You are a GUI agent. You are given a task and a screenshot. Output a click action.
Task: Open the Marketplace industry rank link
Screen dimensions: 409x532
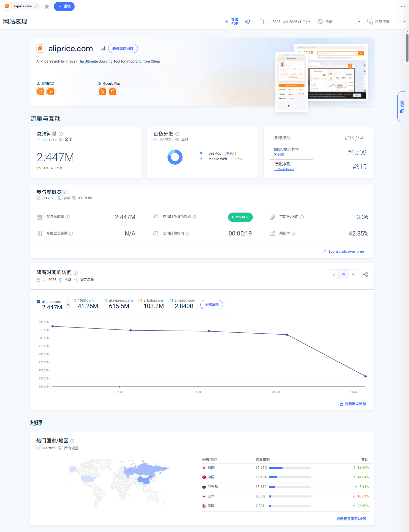click(284, 169)
